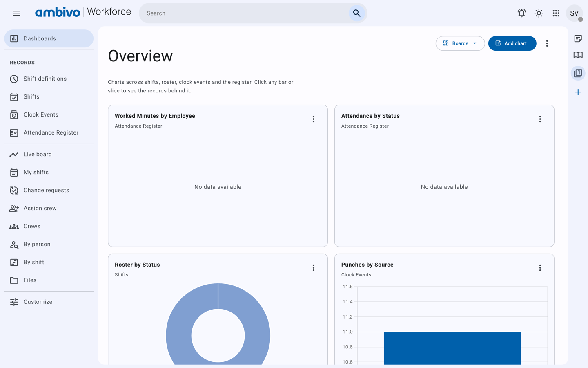This screenshot has height=368, width=588.
Task: Open Punches by Source chart options
Action: (540, 268)
